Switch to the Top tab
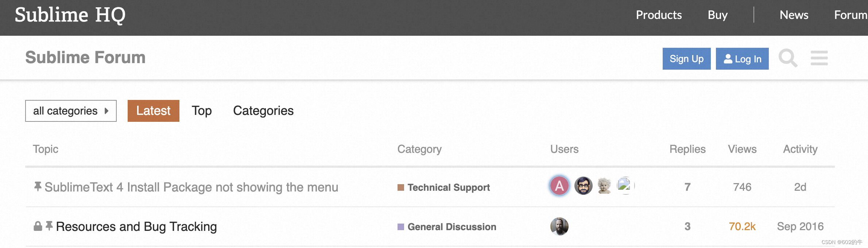 (x=202, y=111)
